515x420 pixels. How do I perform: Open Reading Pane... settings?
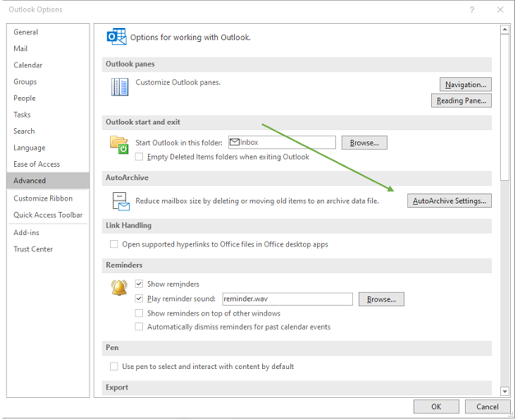461,100
